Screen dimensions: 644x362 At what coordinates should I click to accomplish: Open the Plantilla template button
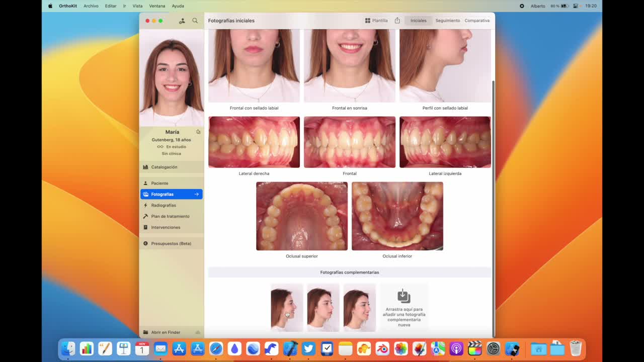point(376,21)
